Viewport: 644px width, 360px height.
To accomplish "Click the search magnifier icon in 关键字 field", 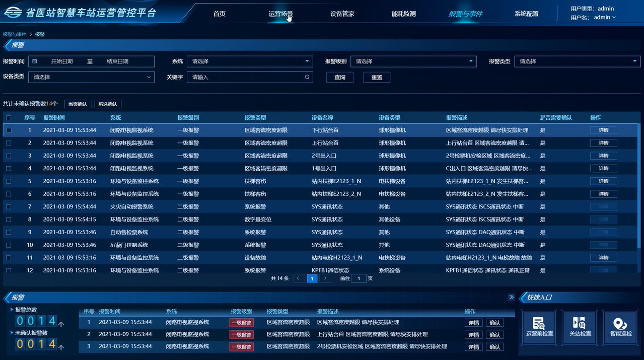I will pyautogui.click(x=307, y=78).
